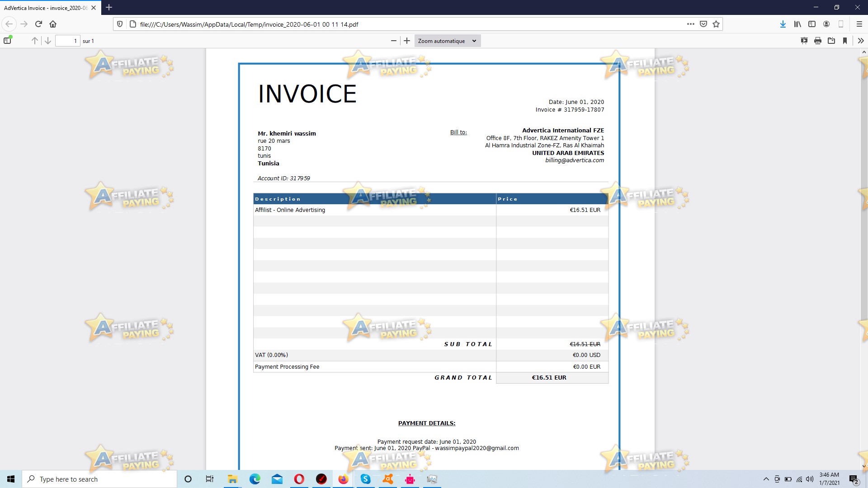Open the Firefox hamburger menu
This screenshot has height=488, width=868.
click(859, 24)
